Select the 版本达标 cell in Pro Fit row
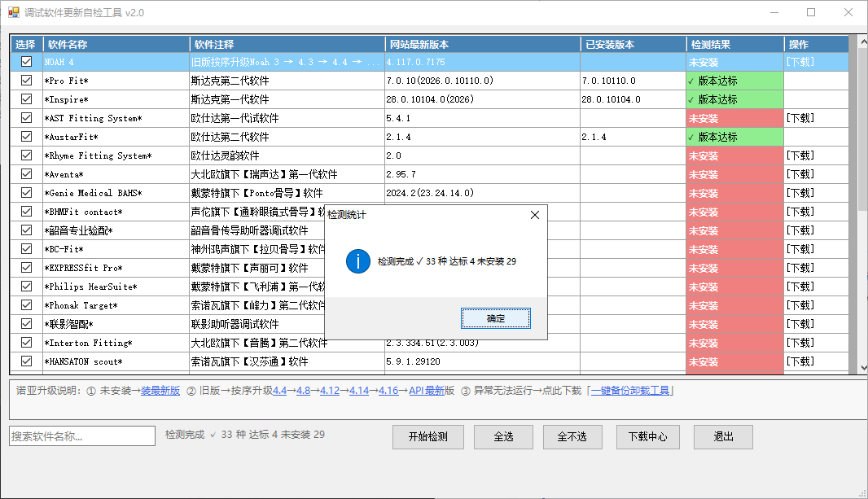Screen dimensions: 868x499 coord(734,81)
